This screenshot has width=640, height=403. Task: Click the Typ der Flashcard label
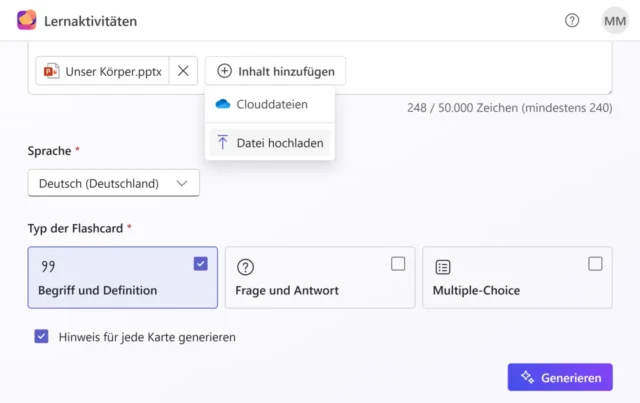pyautogui.click(x=75, y=228)
